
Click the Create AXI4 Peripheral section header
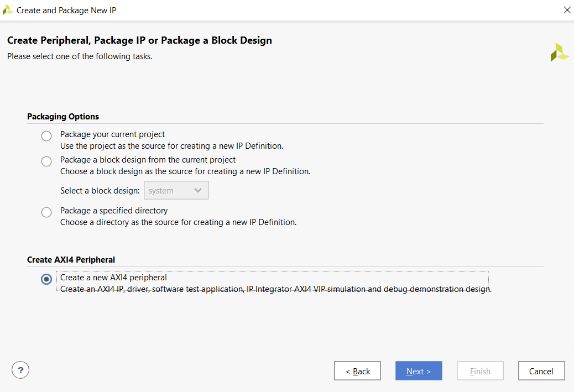click(71, 259)
